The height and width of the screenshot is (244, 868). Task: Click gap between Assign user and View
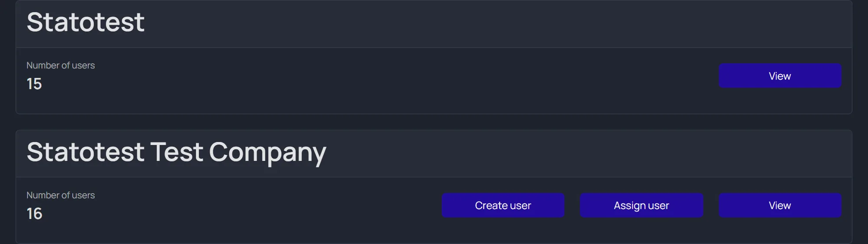point(711,205)
